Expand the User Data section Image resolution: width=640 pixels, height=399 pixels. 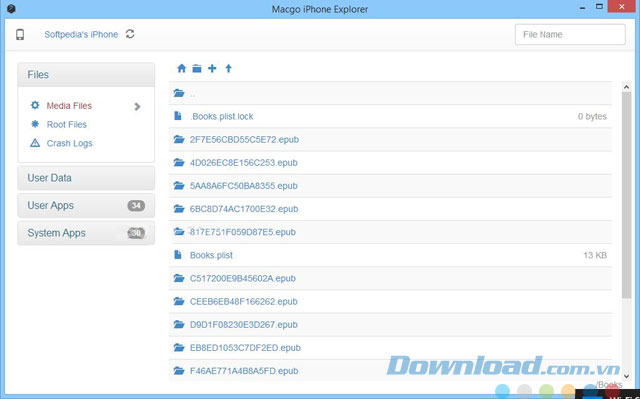[x=86, y=178]
